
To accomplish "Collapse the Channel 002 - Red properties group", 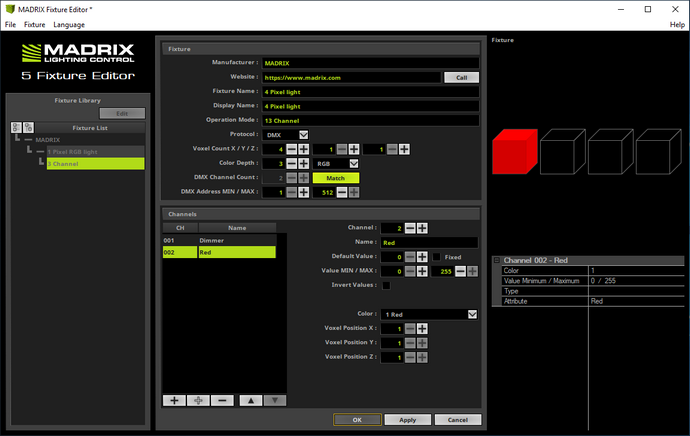I will click(497, 260).
